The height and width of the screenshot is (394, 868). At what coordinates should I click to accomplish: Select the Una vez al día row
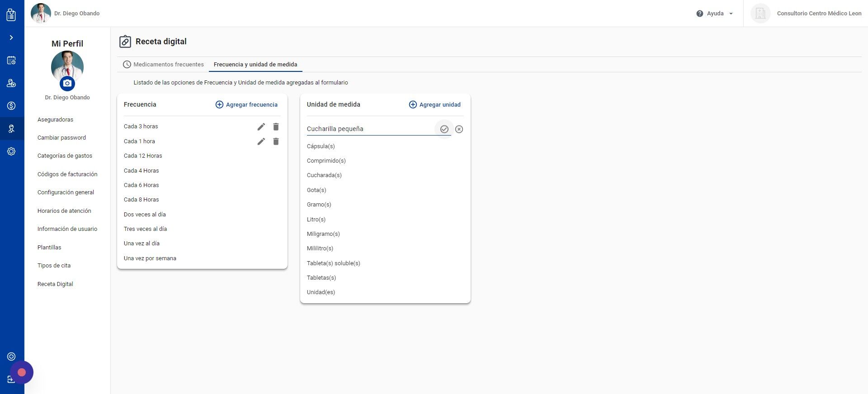pos(202,244)
